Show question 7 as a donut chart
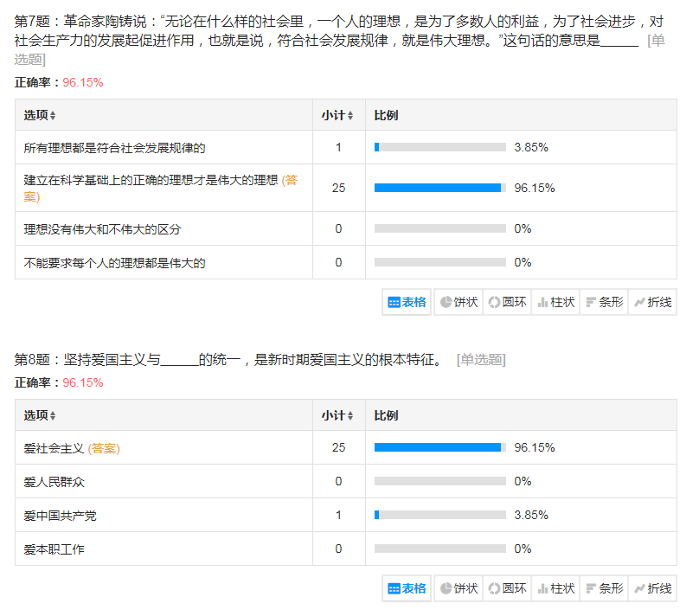The width and height of the screenshot is (699, 616). [x=507, y=302]
